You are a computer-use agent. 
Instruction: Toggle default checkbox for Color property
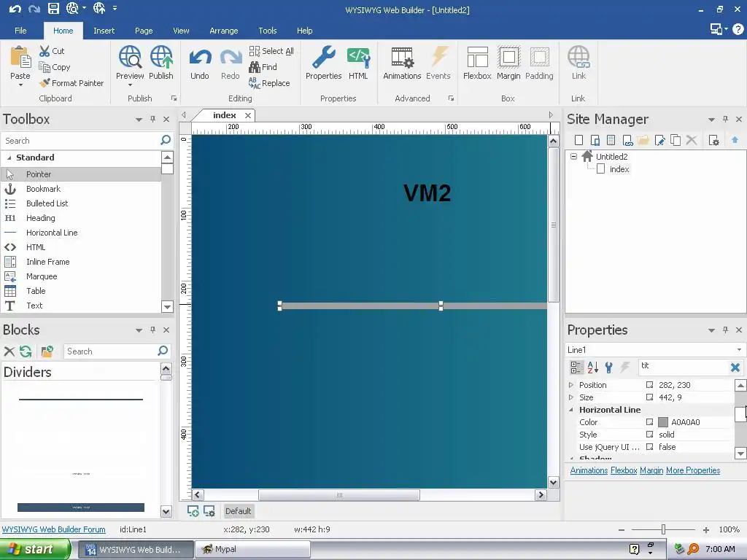(x=649, y=422)
